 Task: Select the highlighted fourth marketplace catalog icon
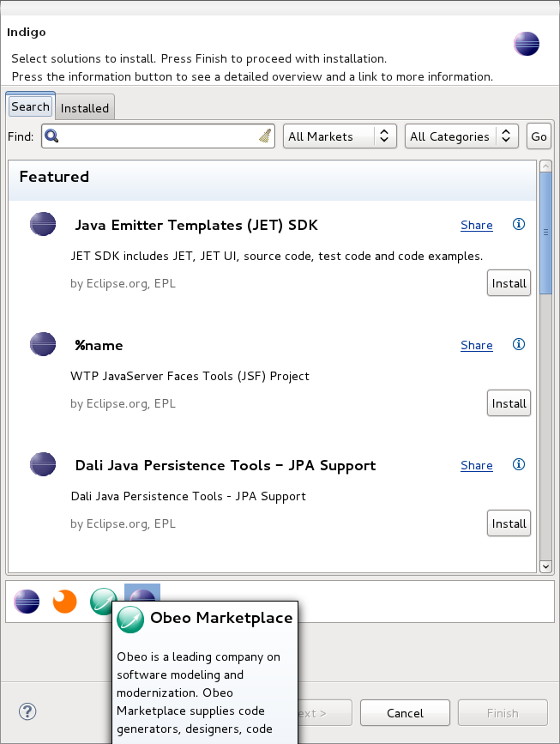142,593
